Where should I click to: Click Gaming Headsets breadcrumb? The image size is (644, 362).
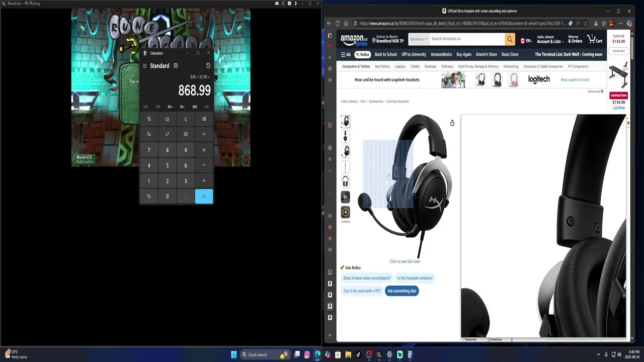(397, 101)
